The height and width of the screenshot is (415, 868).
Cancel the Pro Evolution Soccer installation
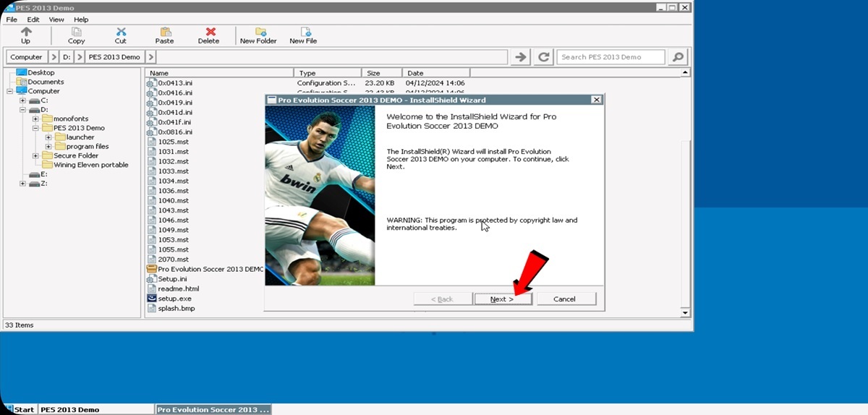pos(564,299)
